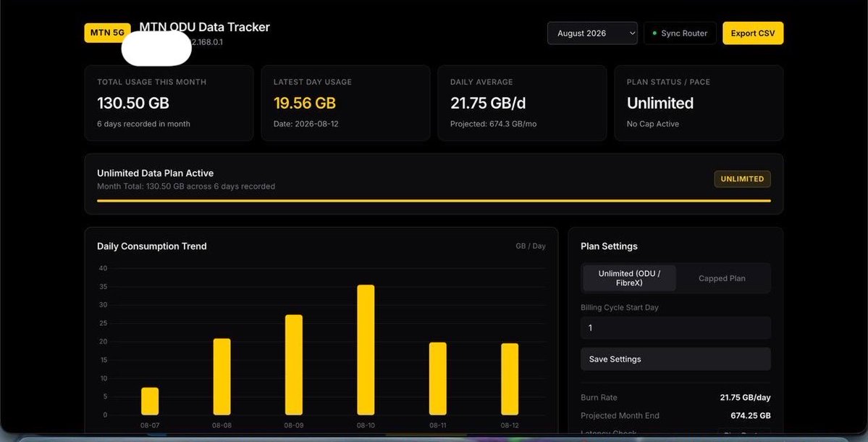Select the tallest 08-10 chart bar
The width and height of the screenshot is (868, 442).
click(x=366, y=350)
